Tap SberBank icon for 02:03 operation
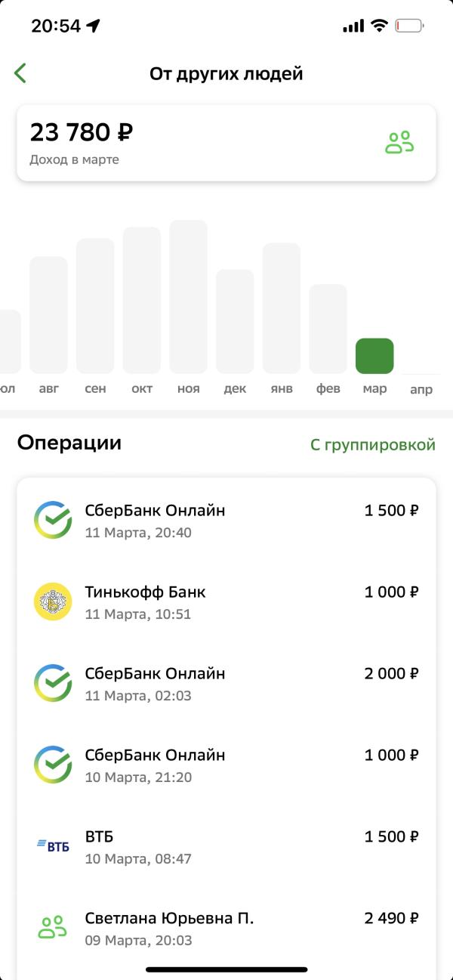The image size is (453, 980). (53, 684)
